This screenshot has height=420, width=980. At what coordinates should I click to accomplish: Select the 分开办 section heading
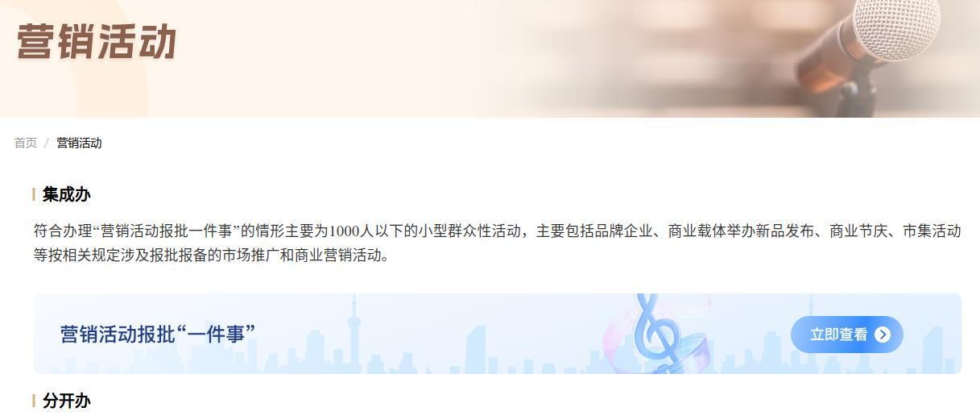pos(66,401)
